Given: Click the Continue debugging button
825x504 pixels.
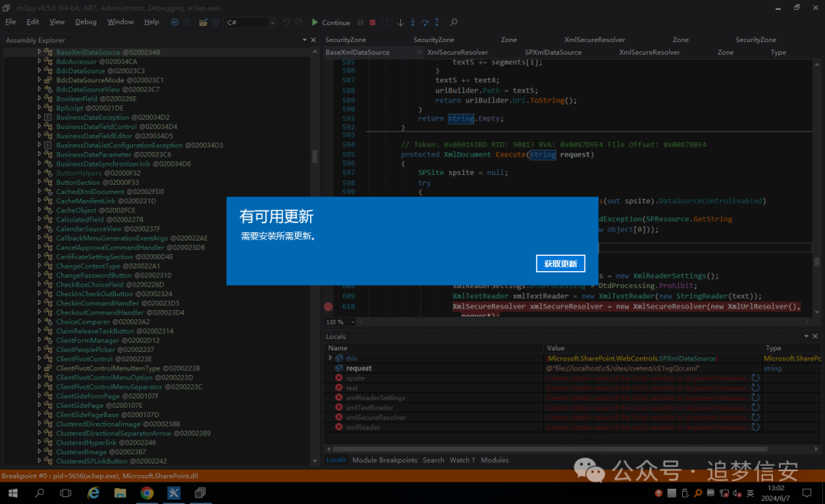Looking at the screenshot, I should pyautogui.click(x=331, y=22).
